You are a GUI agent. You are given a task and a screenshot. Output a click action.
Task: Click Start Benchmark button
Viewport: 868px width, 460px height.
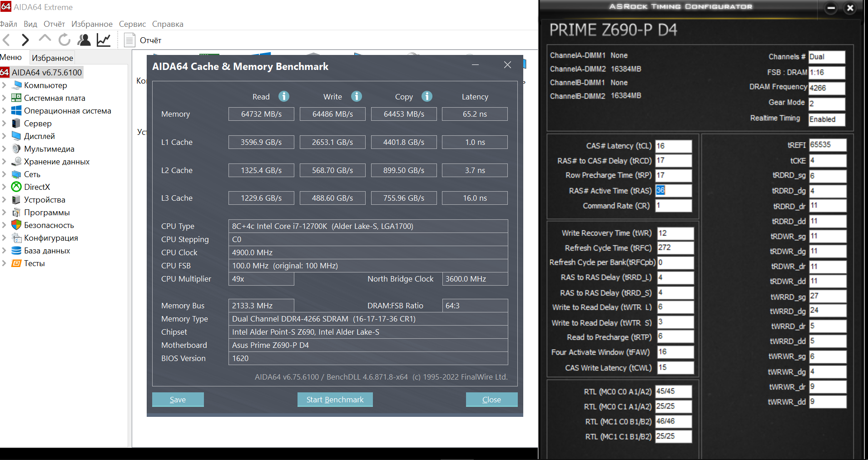click(335, 400)
